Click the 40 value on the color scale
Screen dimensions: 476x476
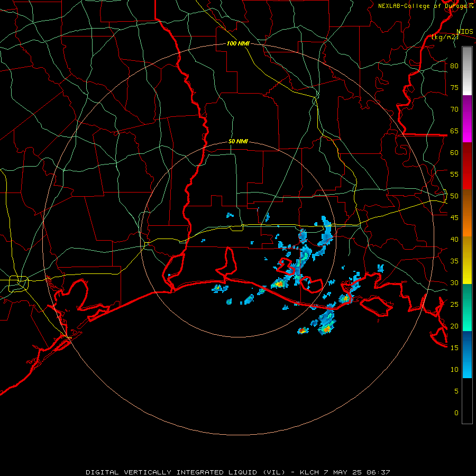click(x=454, y=240)
